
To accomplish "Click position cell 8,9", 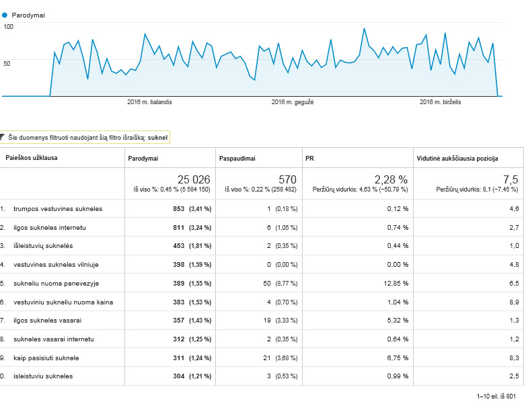I will [x=515, y=302].
